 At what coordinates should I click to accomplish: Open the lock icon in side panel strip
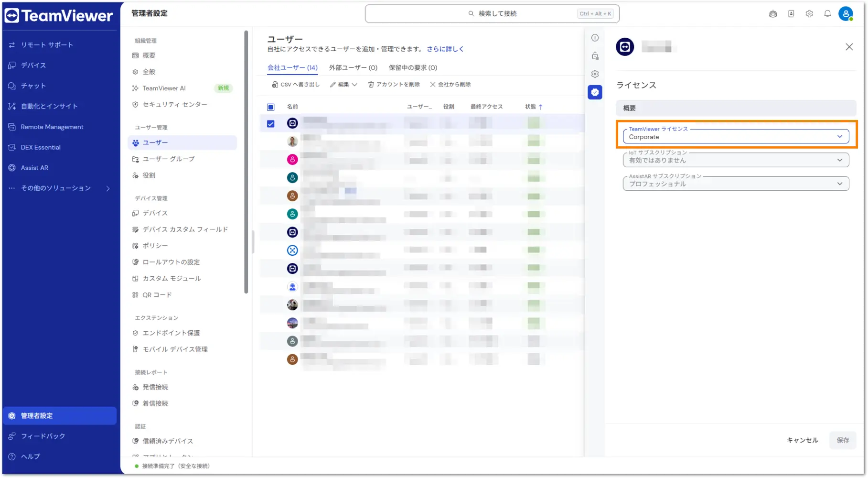(595, 56)
